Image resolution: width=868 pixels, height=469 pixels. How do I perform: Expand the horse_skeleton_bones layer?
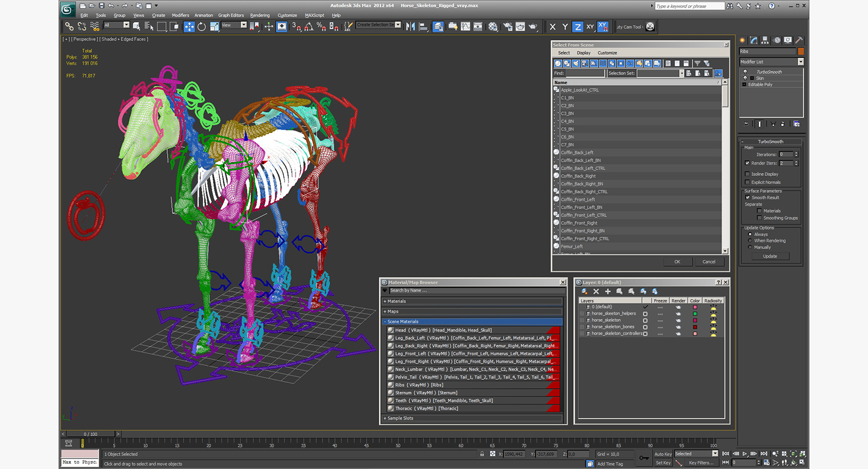click(x=582, y=327)
